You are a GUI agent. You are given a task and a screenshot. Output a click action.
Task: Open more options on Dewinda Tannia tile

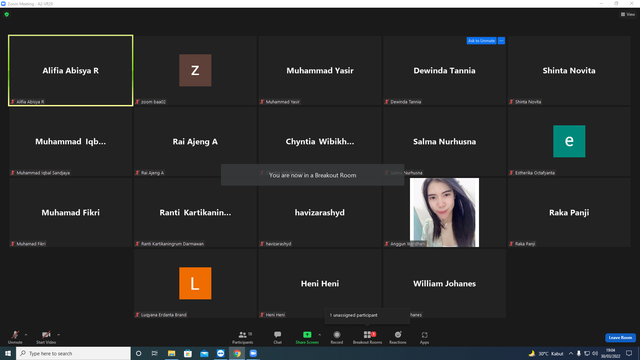click(x=501, y=40)
